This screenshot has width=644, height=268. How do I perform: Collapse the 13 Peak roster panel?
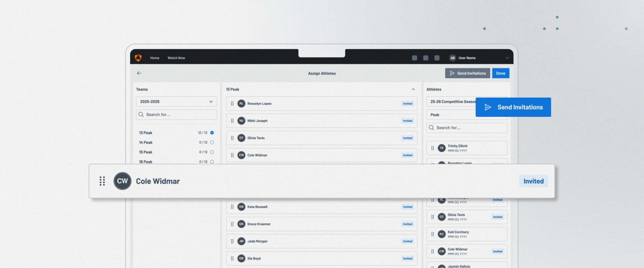tap(413, 89)
